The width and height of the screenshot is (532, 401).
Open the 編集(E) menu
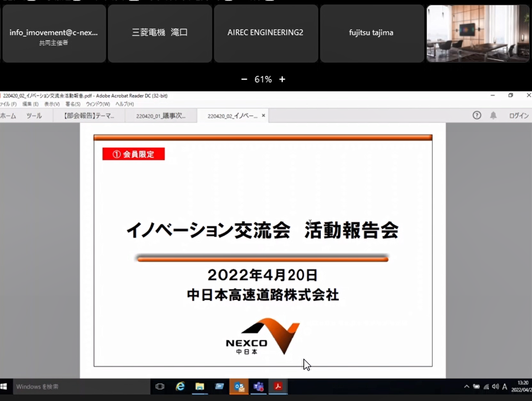point(30,104)
